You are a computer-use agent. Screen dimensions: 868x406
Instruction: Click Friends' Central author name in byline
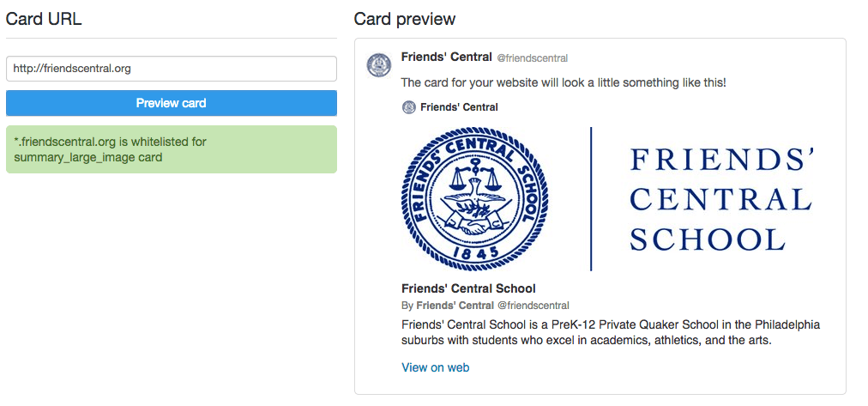455,306
